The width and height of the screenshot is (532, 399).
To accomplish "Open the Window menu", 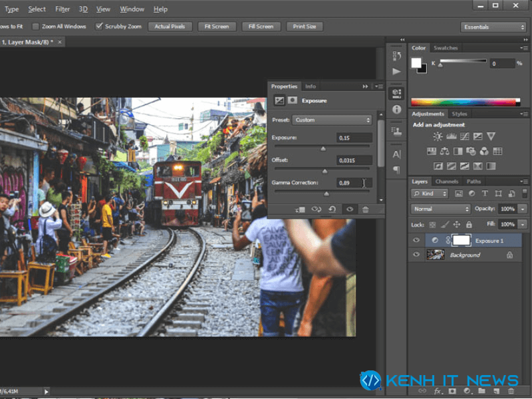I will pos(132,9).
